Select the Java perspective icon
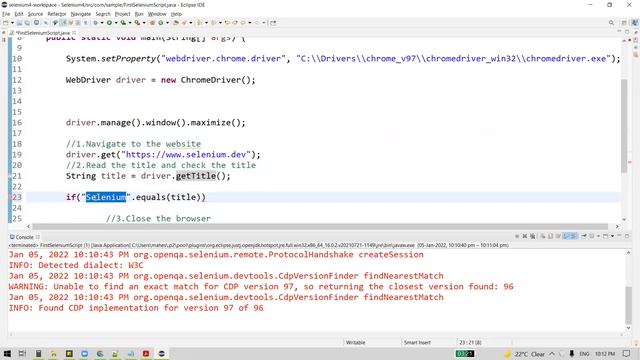 634,23
